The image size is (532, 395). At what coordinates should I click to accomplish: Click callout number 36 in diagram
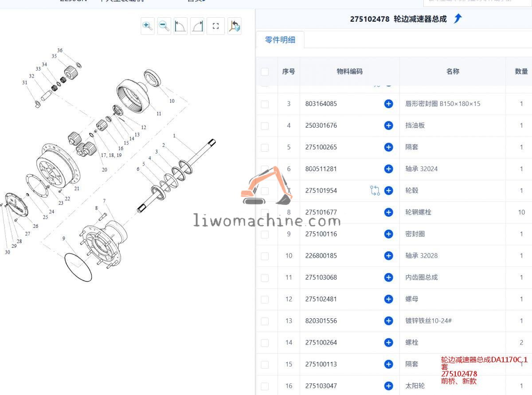point(60,50)
